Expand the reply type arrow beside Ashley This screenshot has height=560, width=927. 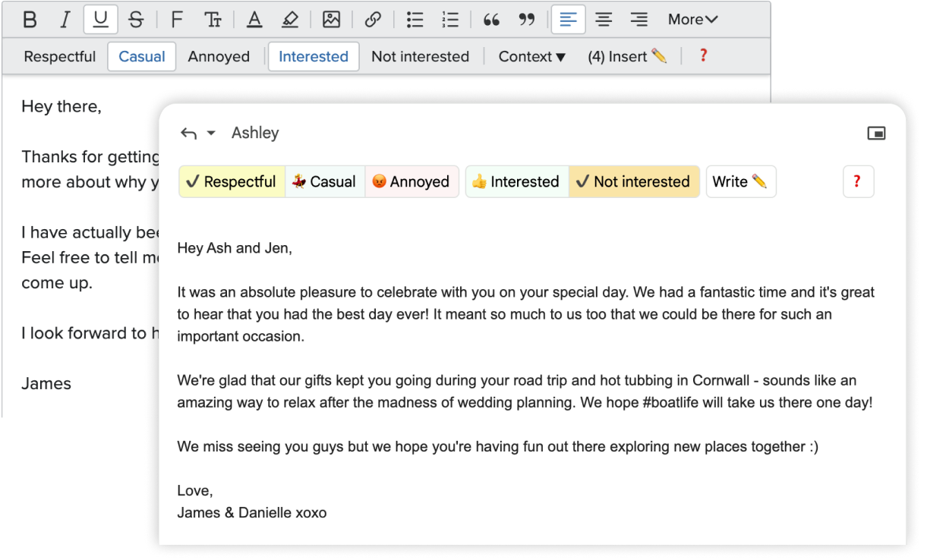211,134
